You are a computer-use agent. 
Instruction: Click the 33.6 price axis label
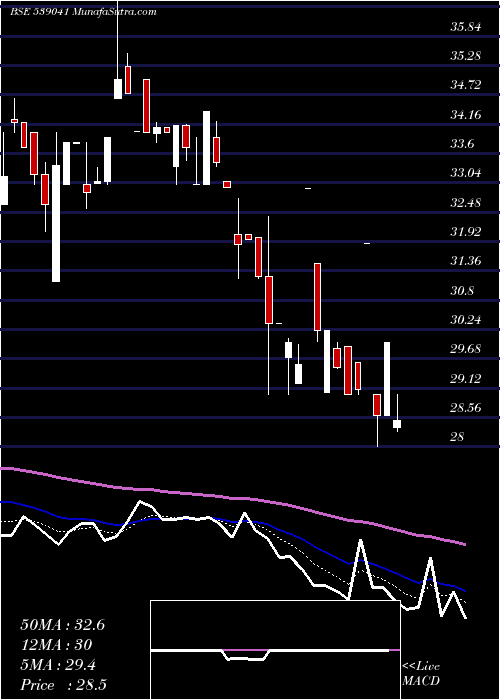[x=462, y=144]
